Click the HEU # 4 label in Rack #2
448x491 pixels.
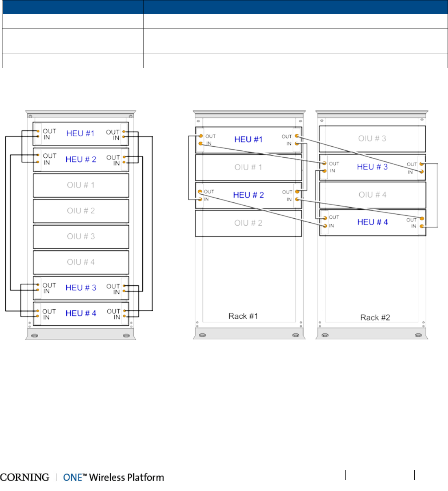click(x=372, y=222)
